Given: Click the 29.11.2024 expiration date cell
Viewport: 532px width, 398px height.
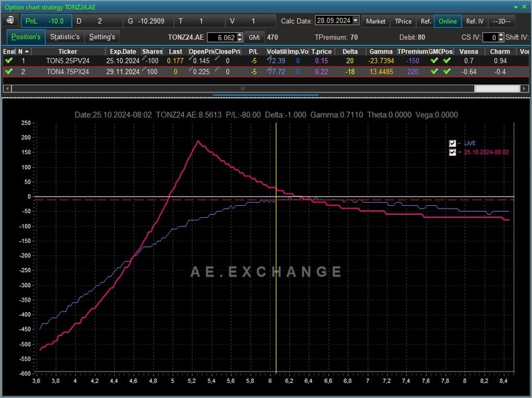Looking at the screenshot, I should [123, 72].
